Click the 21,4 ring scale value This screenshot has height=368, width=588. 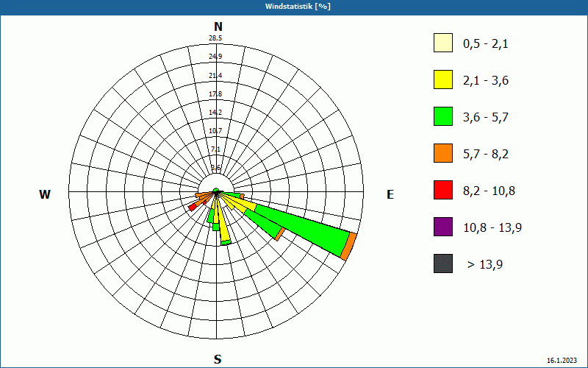click(215, 76)
